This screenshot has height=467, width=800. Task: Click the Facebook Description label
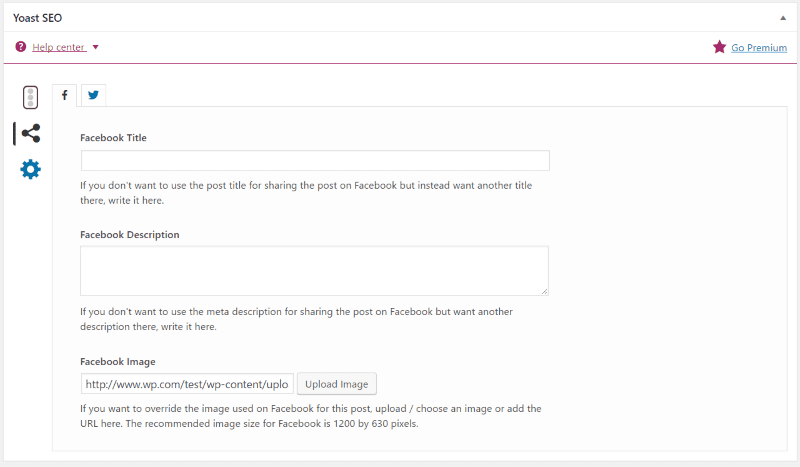[x=129, y=234]
